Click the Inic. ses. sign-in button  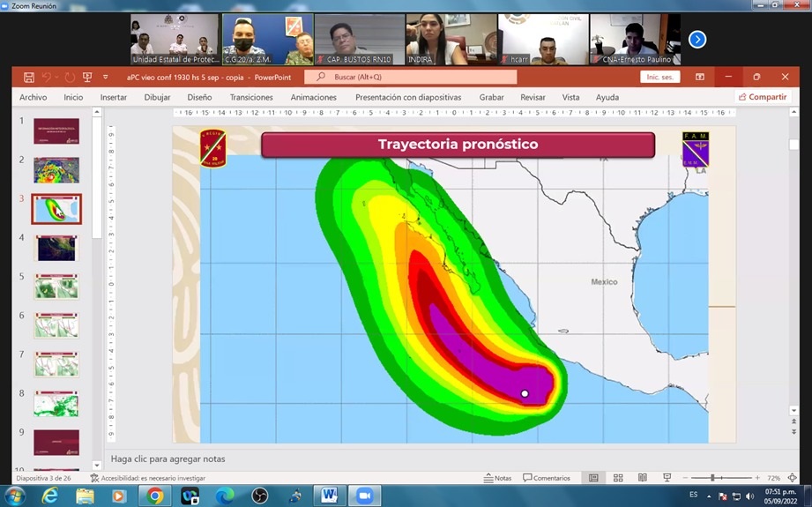[x=659, y=78]
